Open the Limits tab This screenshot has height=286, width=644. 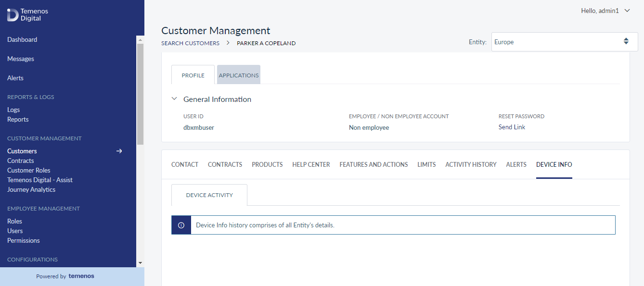pos(426,164)
